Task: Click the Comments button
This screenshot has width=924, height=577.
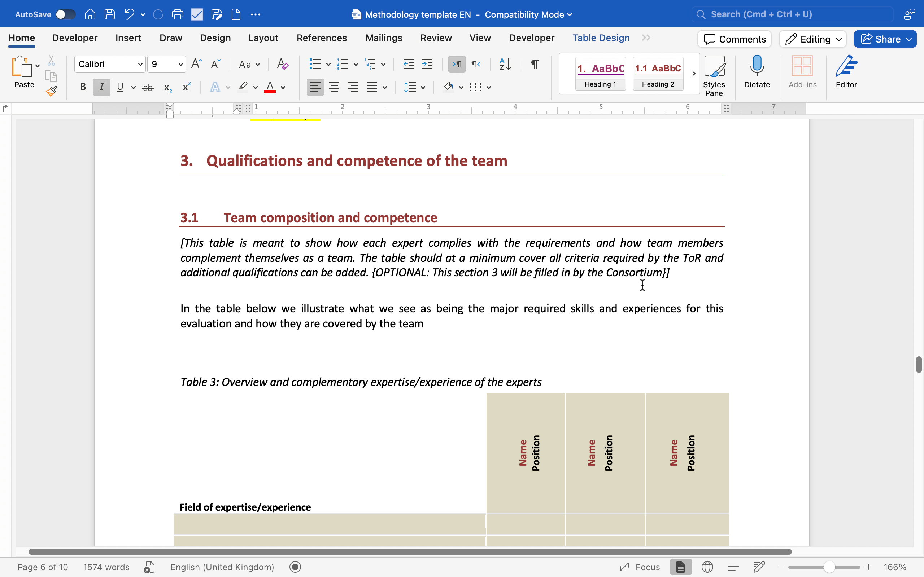Action: [734, 39]
